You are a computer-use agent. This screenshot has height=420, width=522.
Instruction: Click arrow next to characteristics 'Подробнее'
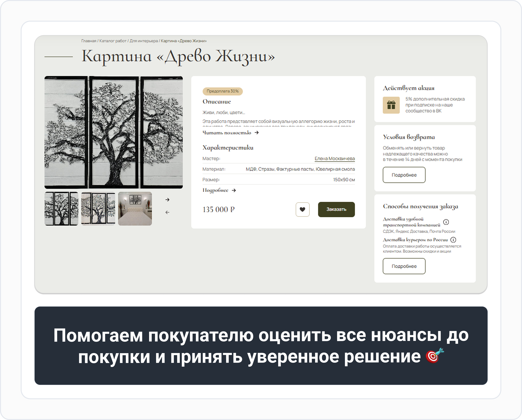pos(234,190)
